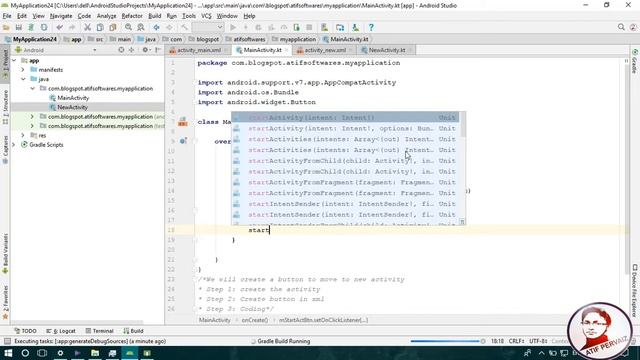Click the Paste toolbar icon
The image size is (640, 360).
tap(113, 27)
